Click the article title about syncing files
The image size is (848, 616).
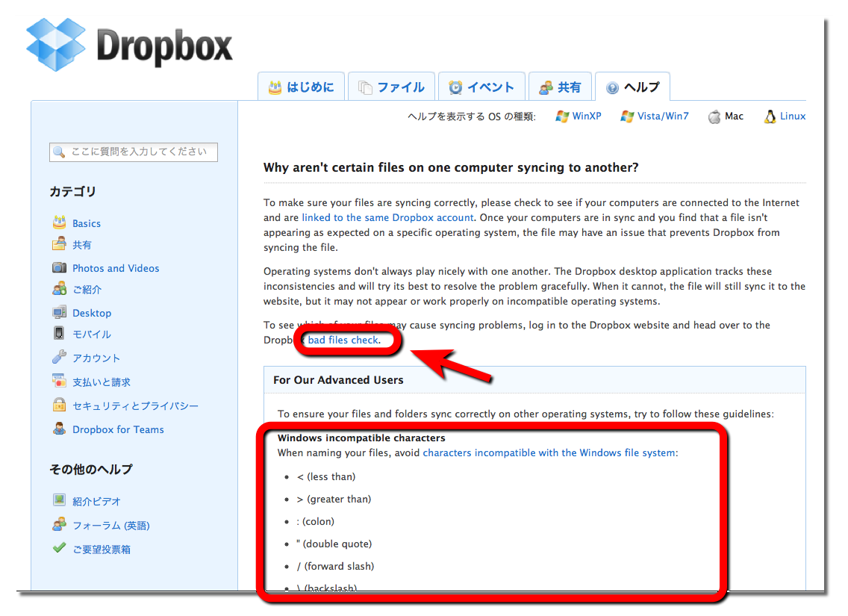coord(451,168)
